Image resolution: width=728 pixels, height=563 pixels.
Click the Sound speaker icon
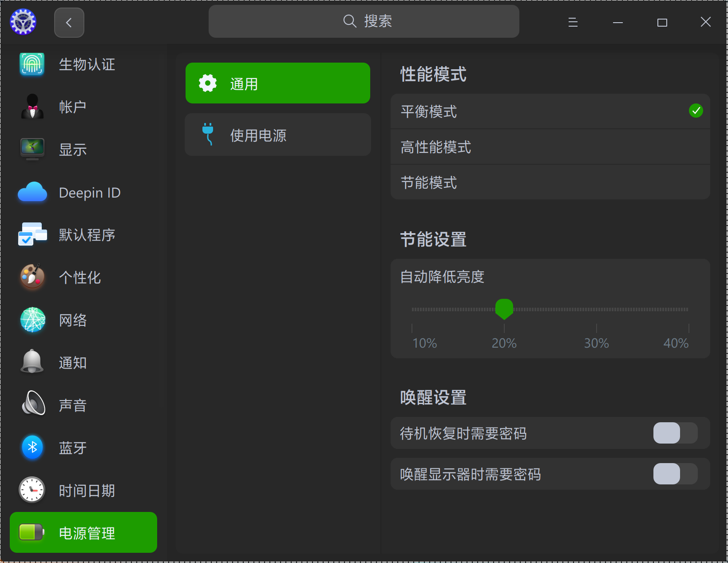pyautogui.click(x=32, y=405)
